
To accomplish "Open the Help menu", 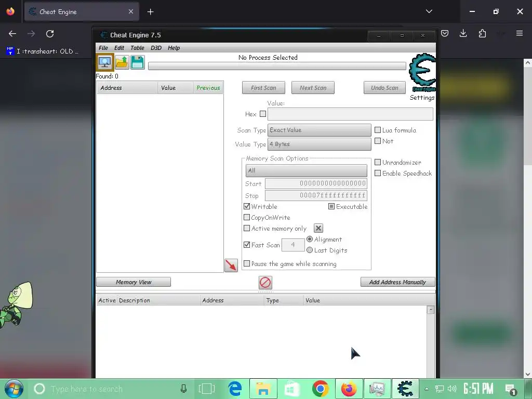I will (174, 48).
